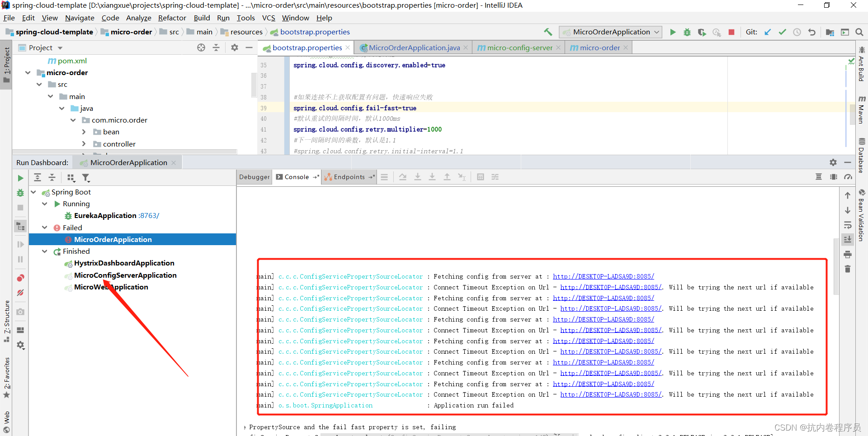Switch to micro-config-server editor tab
868x436 pixels.
click(519, 47)
